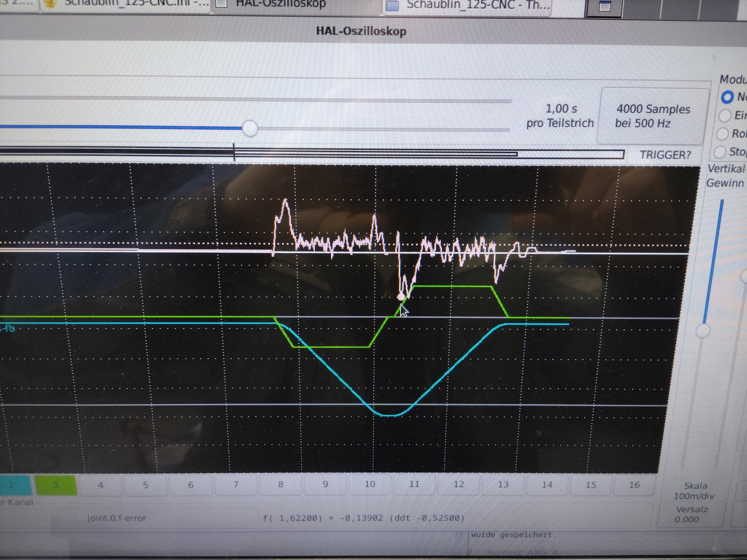The width and height of the screenshot is (747, 560).
Task: Click the joint.0.f-error source field
Action: pos(116,518)
